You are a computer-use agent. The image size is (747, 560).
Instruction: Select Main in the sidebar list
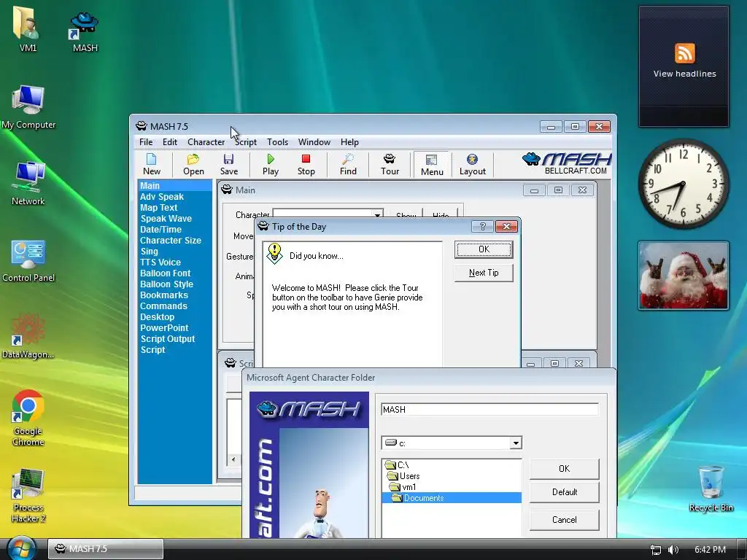(175, 186)
